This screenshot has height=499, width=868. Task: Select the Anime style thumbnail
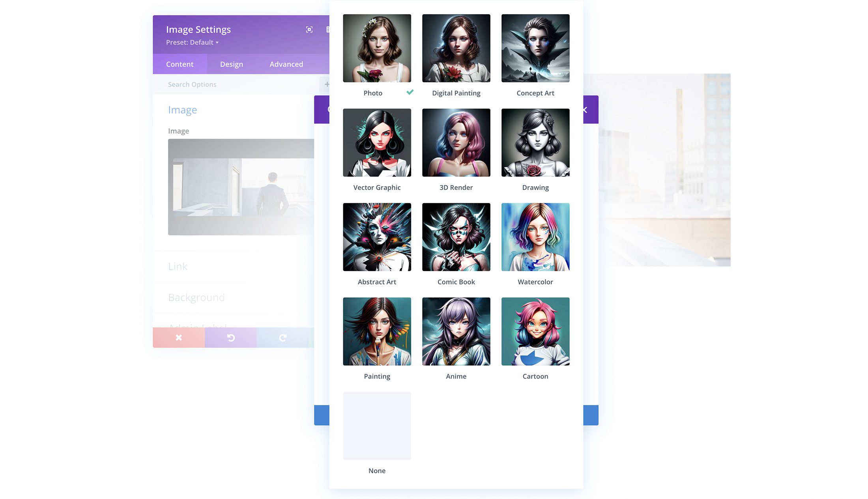click(x=456, y=331)
